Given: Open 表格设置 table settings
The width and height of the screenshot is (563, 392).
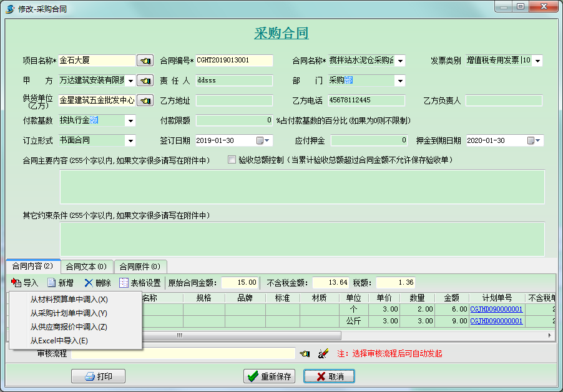Looking at the screenshot, I should pos(140,283).
